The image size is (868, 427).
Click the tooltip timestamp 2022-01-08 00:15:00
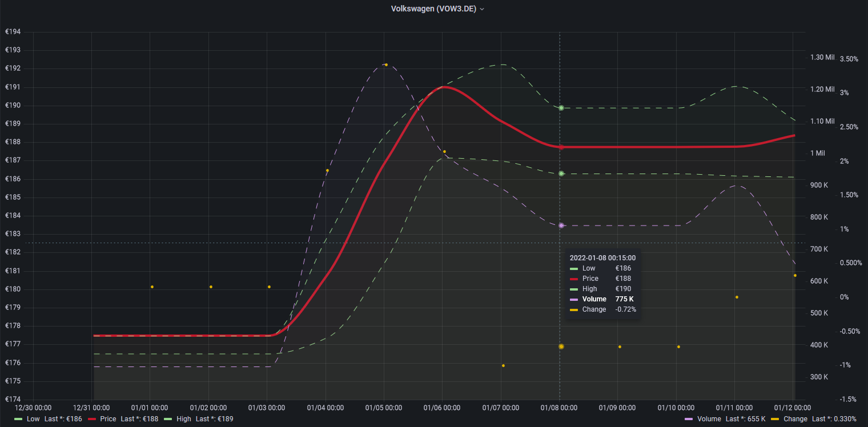pyautogui.click(x=602, y=258)
